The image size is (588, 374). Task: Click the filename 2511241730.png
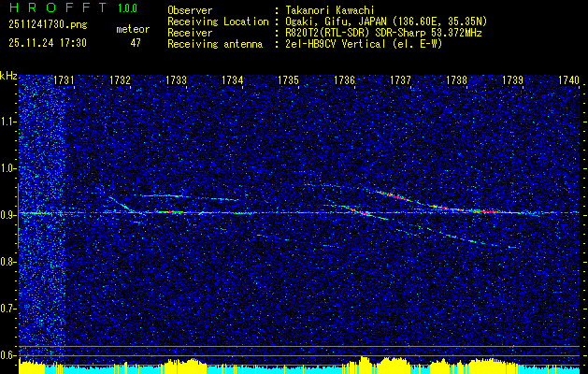[48, 25]
